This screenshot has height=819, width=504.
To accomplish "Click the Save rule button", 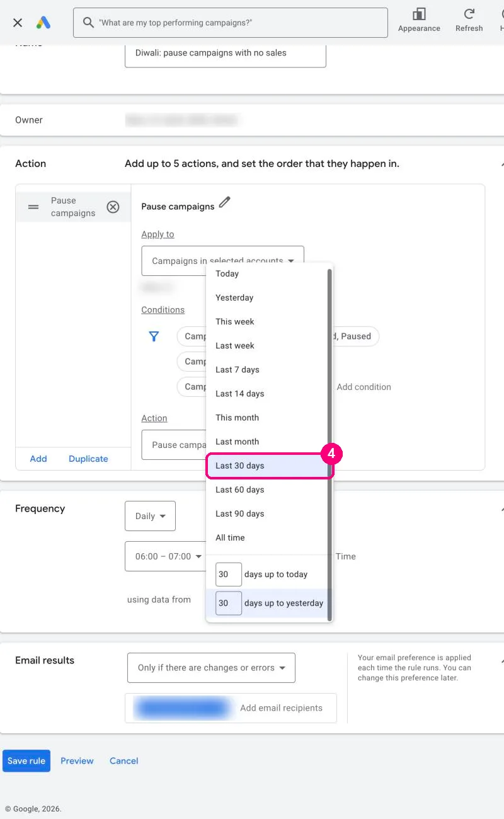I will tap(26, 761).
